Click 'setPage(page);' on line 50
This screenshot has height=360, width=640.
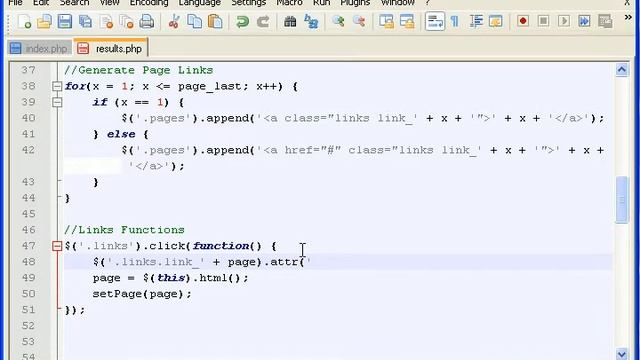pos(142,294)
